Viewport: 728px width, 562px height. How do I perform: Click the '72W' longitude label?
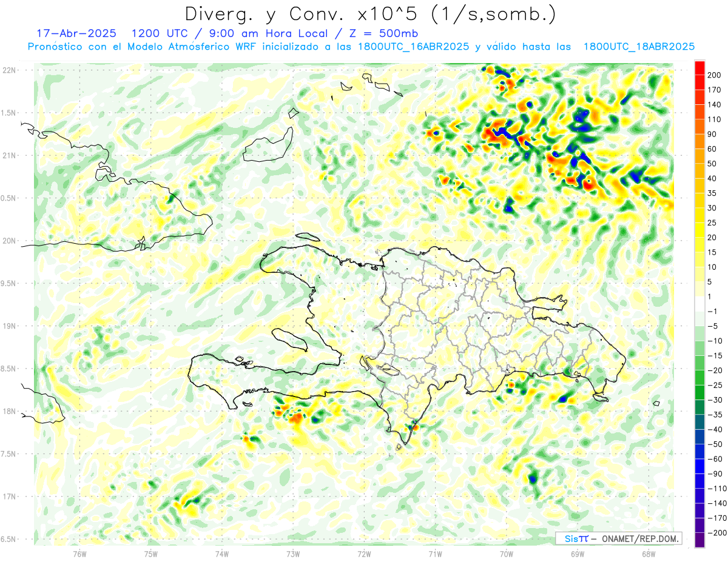coord(364,554)
